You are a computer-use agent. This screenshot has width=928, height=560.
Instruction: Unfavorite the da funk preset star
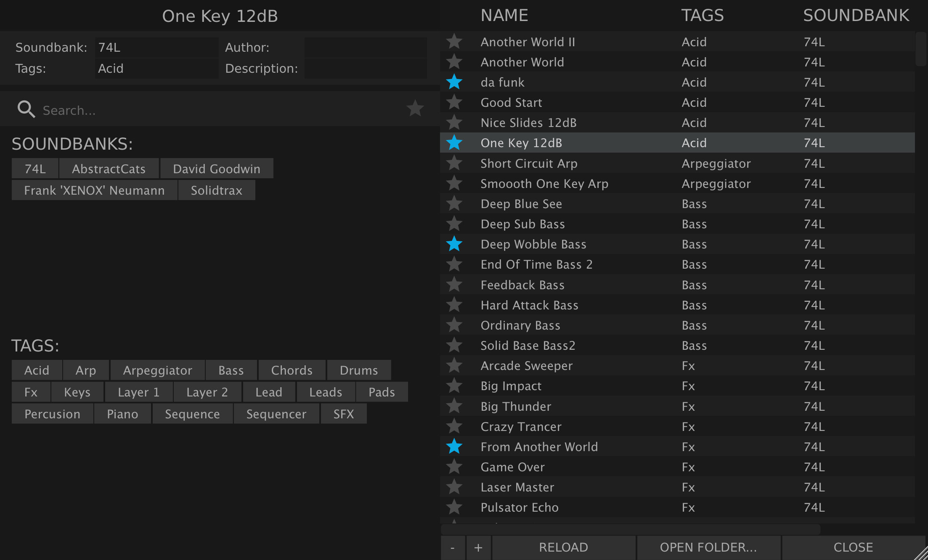pos(454,82)
